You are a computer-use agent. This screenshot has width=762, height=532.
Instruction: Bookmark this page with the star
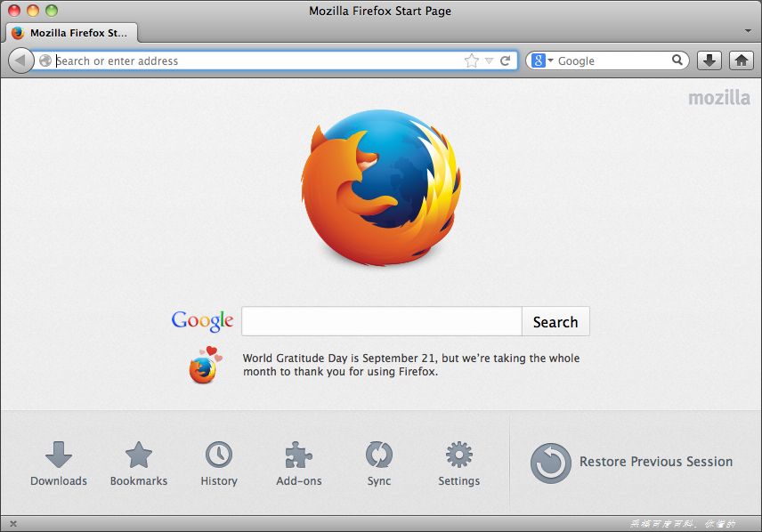click(x=472, y=60)
